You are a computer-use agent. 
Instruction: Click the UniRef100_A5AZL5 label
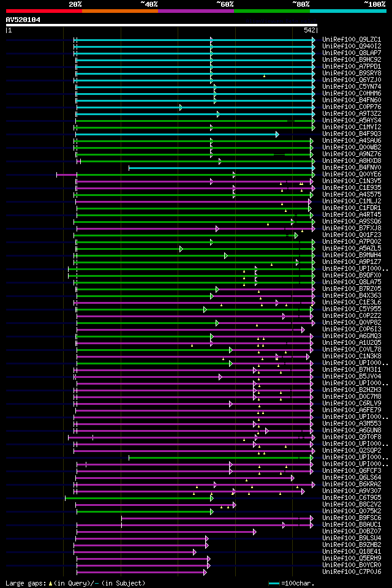click(x=352, y=249)
